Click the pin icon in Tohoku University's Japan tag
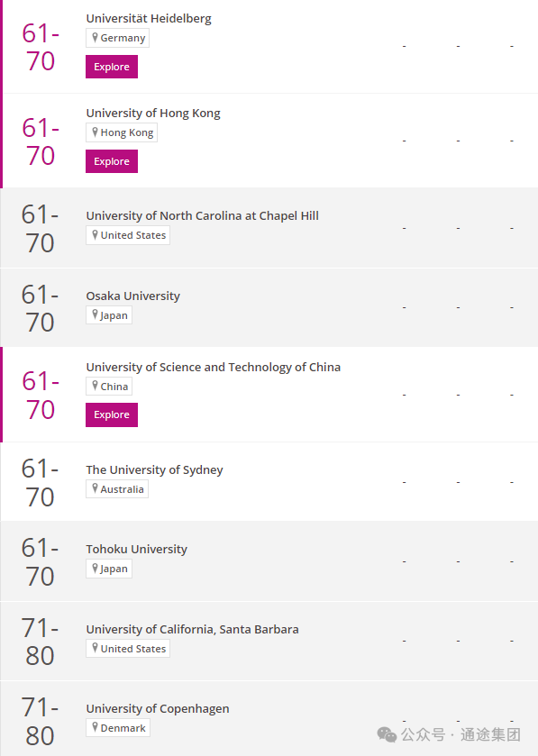Screen dimensions: 538x756 point(95,569)
